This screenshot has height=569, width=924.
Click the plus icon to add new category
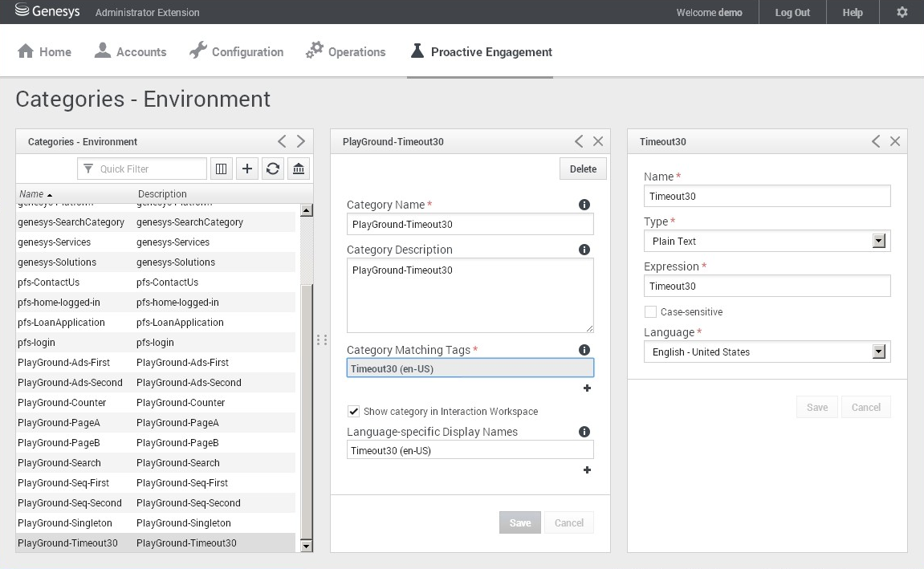point(247,169)
